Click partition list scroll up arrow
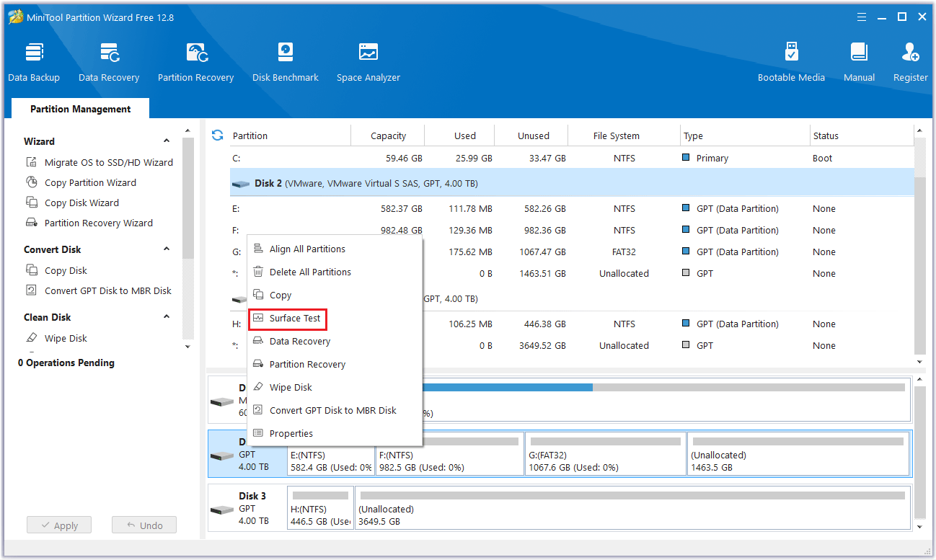The height and width of the screenshot is (560, 936). 919,131
